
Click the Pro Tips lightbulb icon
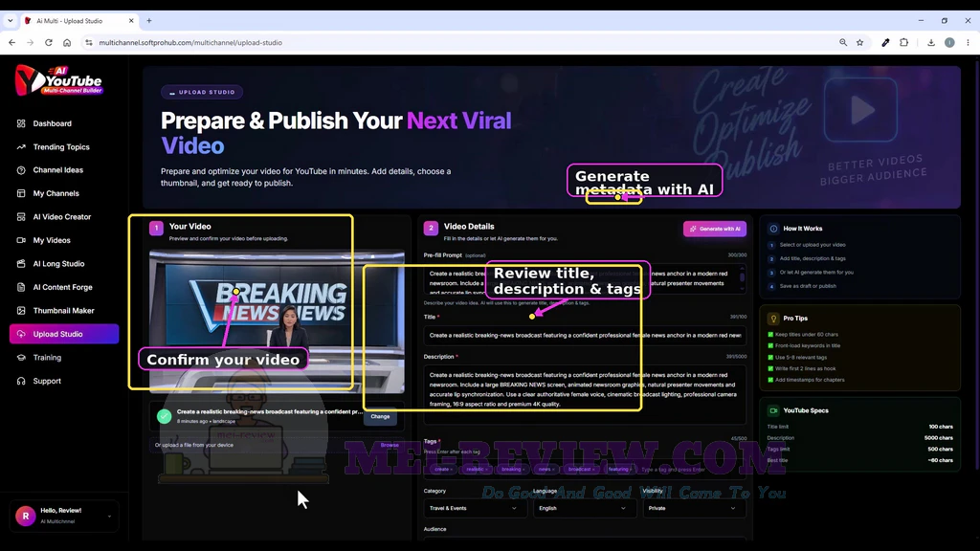(x=773, y=318)
